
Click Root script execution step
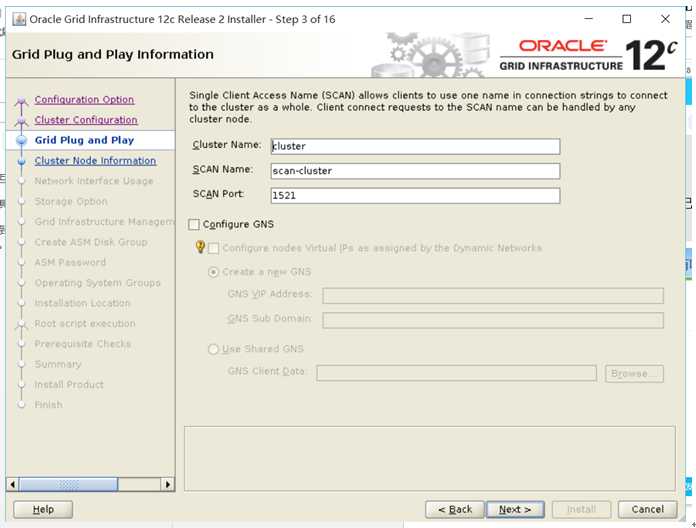click(x=85, y=323)
